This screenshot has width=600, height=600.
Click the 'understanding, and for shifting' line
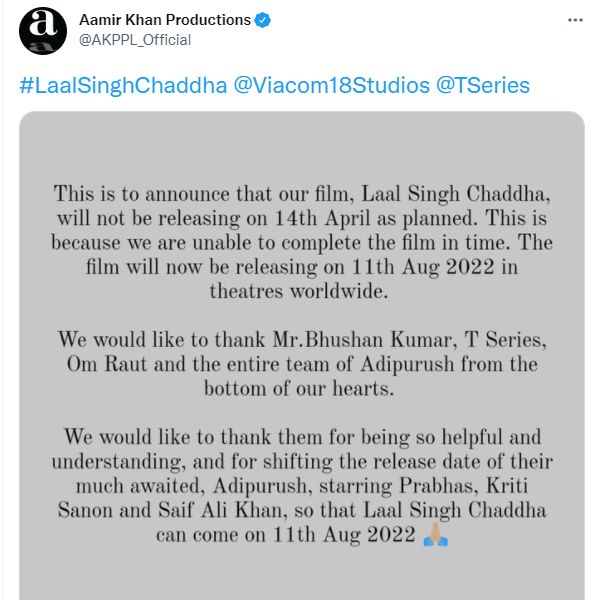point(302,462)
